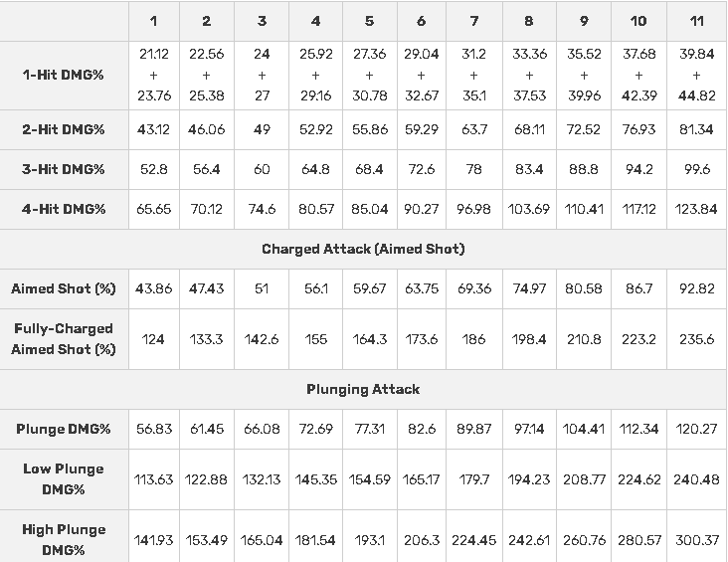This screenshot has width=728, height=562.
Task: Click the Charged Attack (Aimed Shot) section header
Action: point(363,249)
